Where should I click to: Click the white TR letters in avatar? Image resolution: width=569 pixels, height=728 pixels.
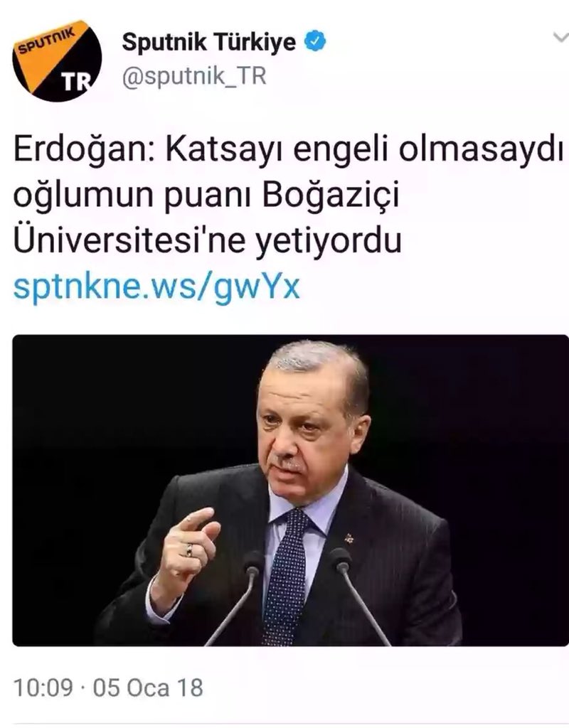tap(77, 82)
